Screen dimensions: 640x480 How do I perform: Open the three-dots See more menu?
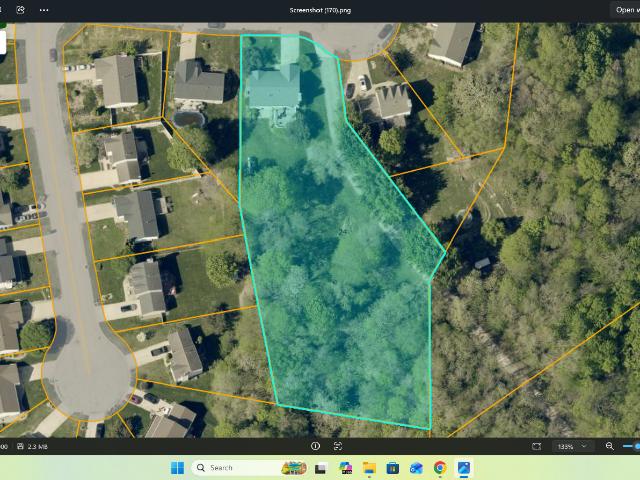44,10
